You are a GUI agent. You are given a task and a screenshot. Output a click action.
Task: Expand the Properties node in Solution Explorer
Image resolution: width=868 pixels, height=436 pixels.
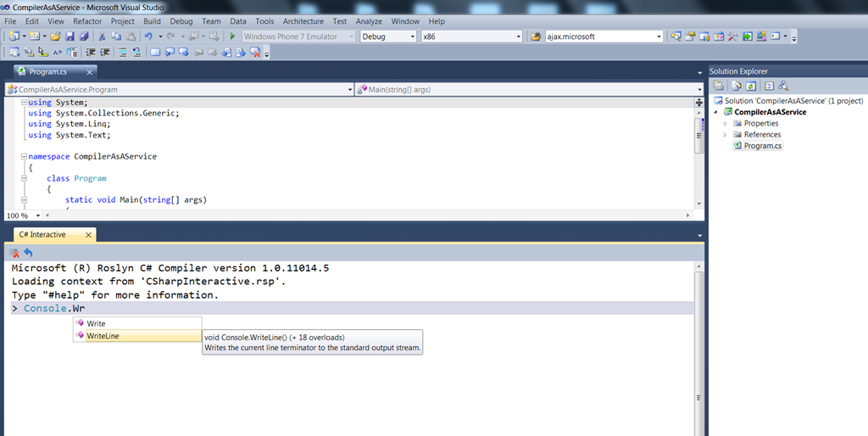(726, 124)
